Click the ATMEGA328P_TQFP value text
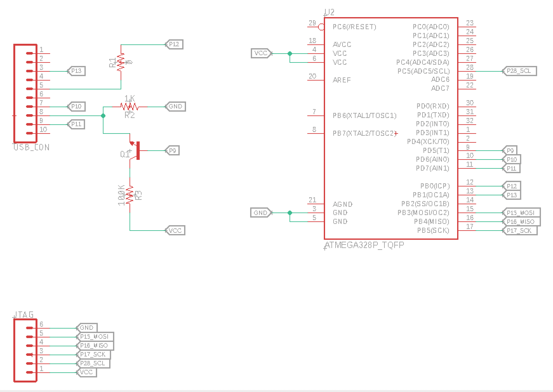 (x=364, y=245)
